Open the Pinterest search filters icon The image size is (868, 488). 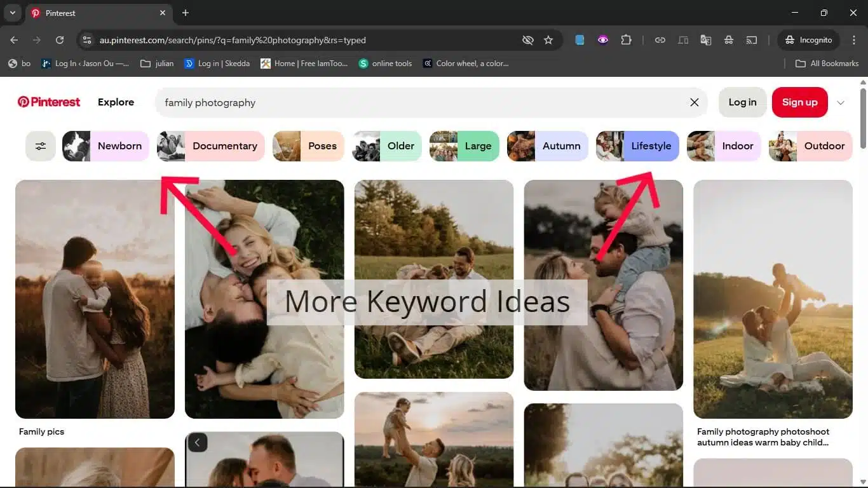coord(41,146)
